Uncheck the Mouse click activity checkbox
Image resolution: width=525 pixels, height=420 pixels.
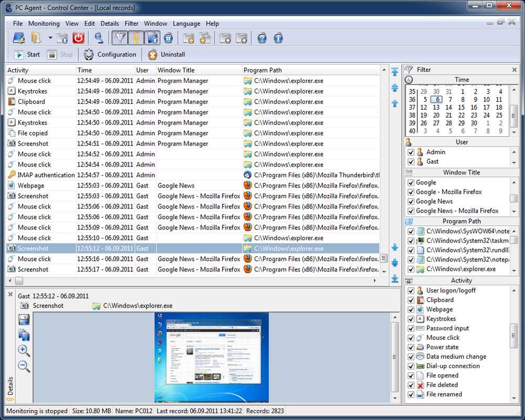pos(411,338)
